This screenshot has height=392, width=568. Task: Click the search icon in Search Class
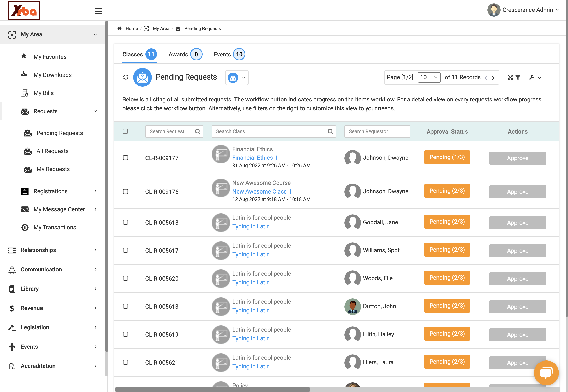(x=330, y=131)
